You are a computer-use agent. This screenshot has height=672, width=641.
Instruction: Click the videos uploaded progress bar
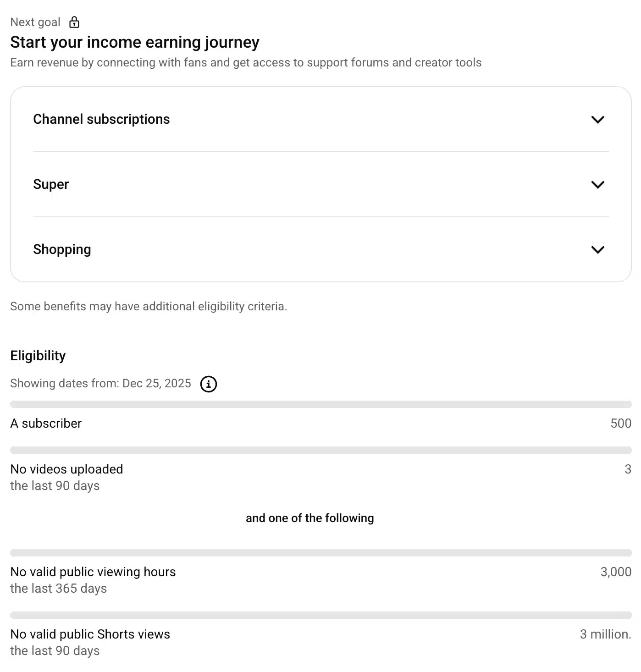[320, 449]
